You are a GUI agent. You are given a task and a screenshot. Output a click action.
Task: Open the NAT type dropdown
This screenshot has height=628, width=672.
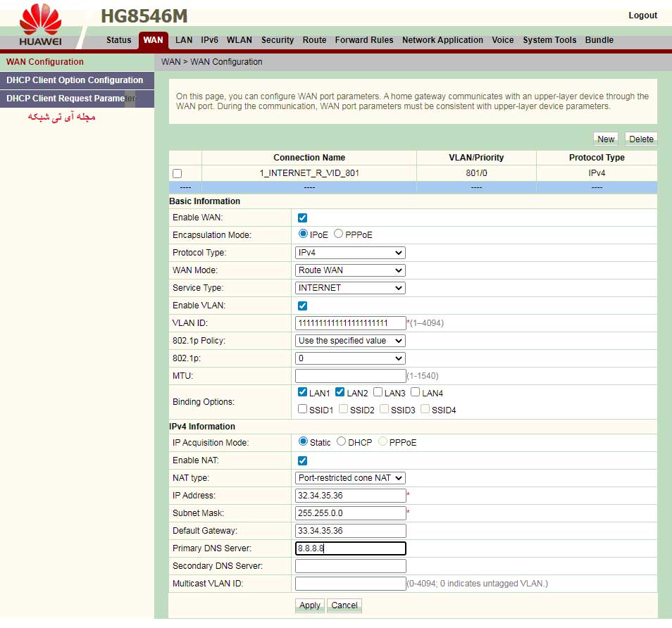coord(350,478)
